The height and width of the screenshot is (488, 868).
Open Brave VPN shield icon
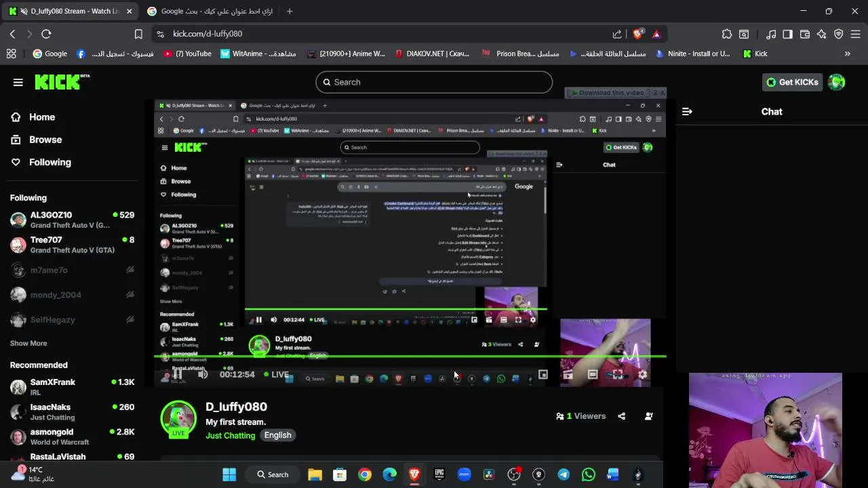click(839, 34)
